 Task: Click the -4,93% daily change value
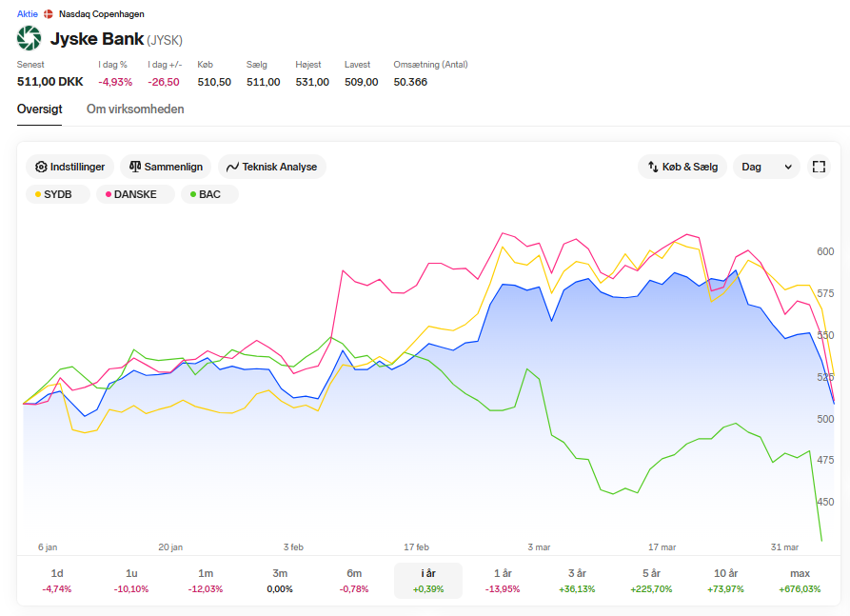(x=115, y=82)
